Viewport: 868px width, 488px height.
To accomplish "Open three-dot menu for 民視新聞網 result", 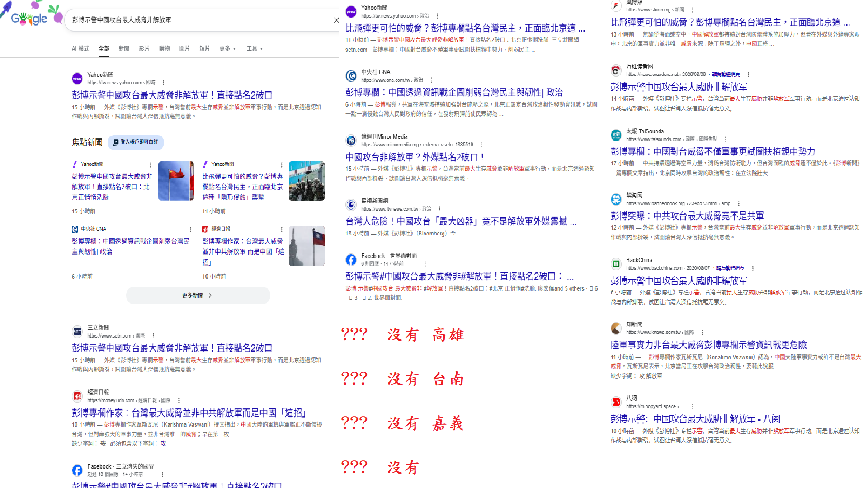I will [440, 209].
